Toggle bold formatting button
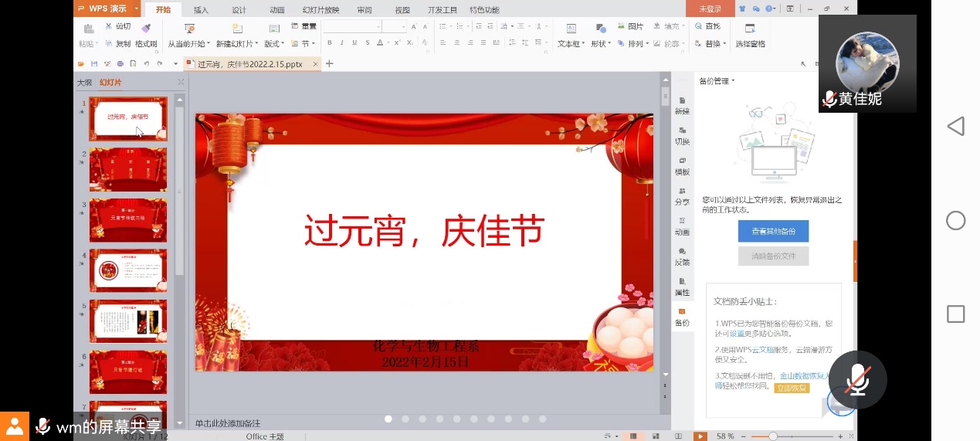Screen dimensions: 980x441 (329, 43)
